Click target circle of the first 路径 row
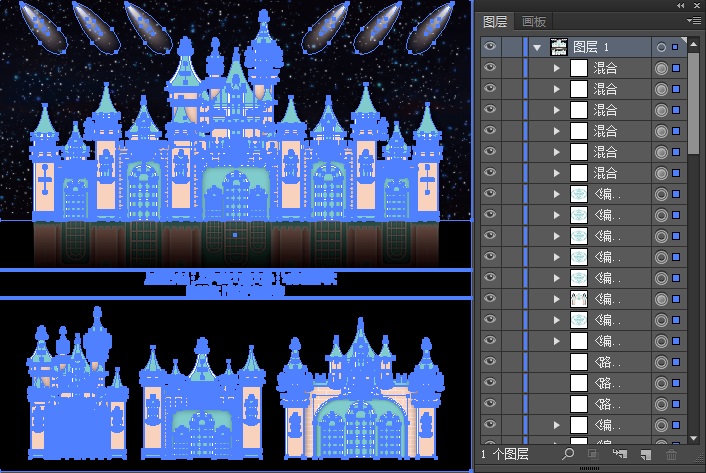Screen dimensions: 706x473 661,362
